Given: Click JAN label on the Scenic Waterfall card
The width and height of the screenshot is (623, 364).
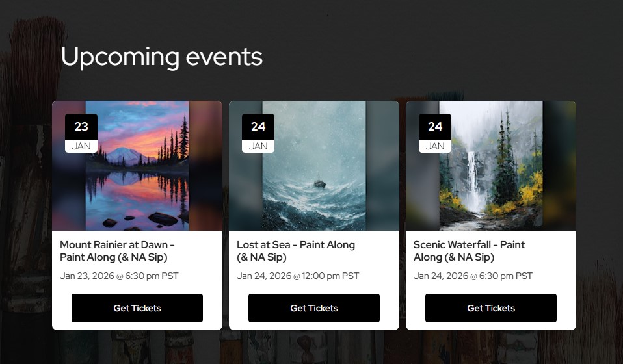Looking at the screenshot, I should click(435, 146).
